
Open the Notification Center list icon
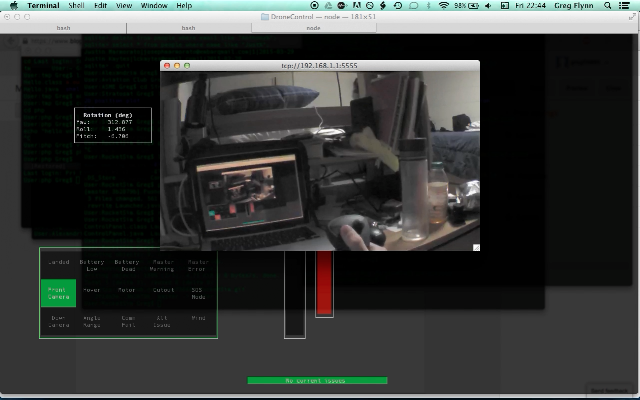[x=624, y=5]
